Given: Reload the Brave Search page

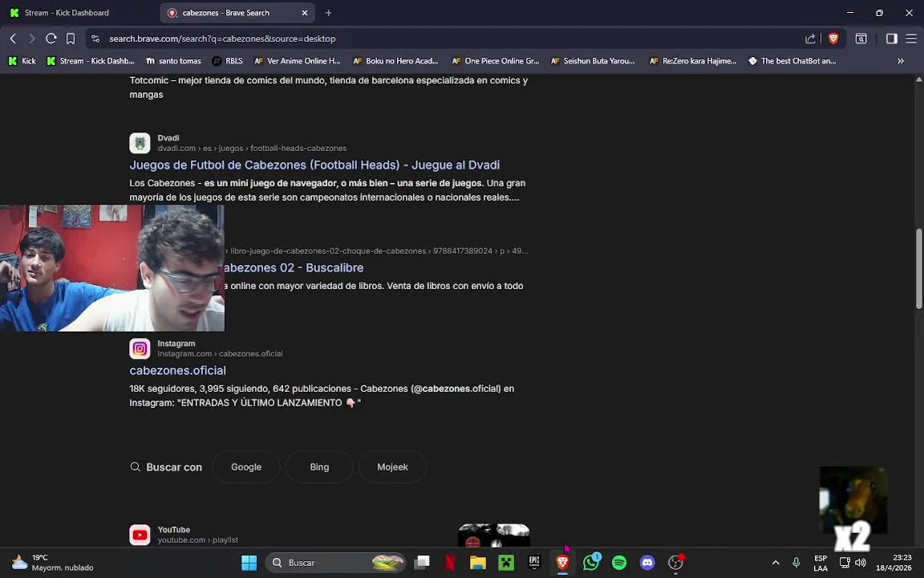Looking at the screenshot, I should coord(51,39).
